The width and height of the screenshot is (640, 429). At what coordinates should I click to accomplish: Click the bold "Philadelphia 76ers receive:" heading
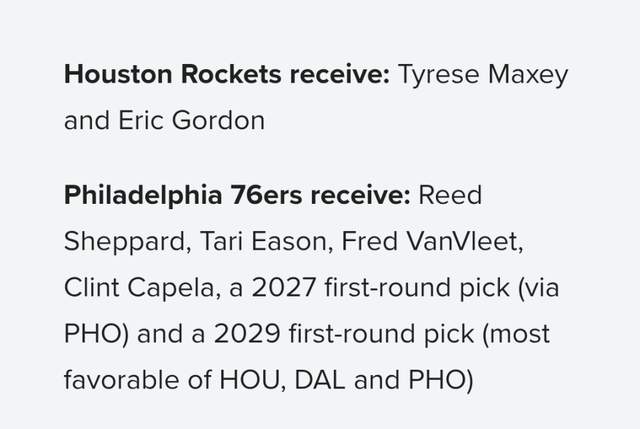click(237, 195)
